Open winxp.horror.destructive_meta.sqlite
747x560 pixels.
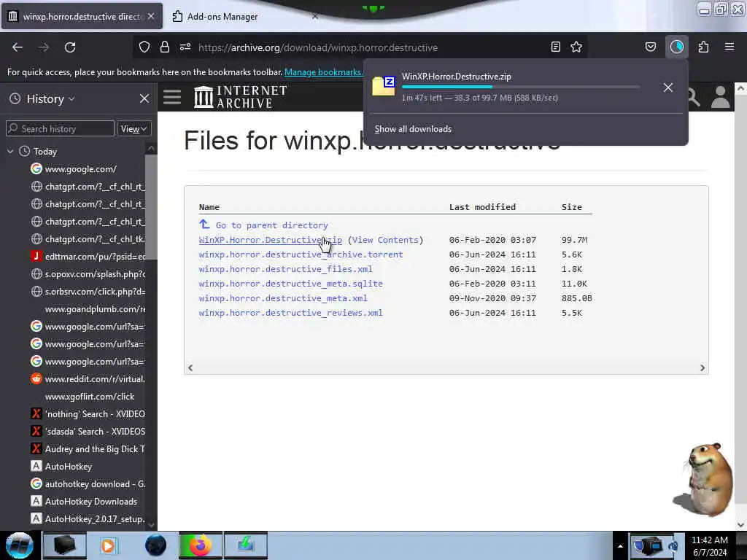pyautogui.click(x=290, y=284)
